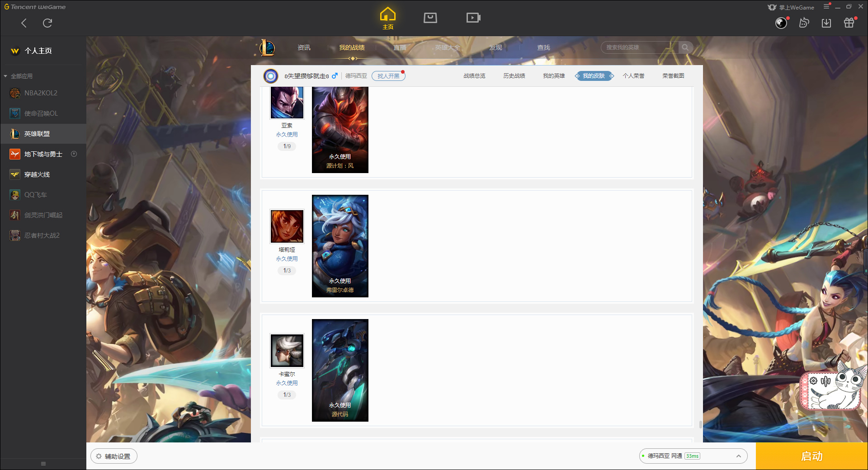The image size is (868, 470).
Task: Select QQ飞车 in the sidebar
Action: pos(43,195)
